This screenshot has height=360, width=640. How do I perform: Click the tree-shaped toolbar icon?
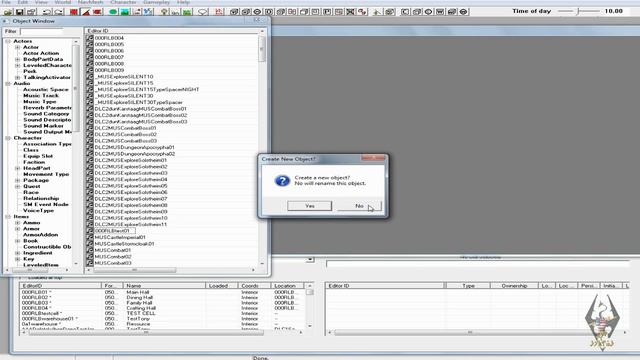click(164, 12)
